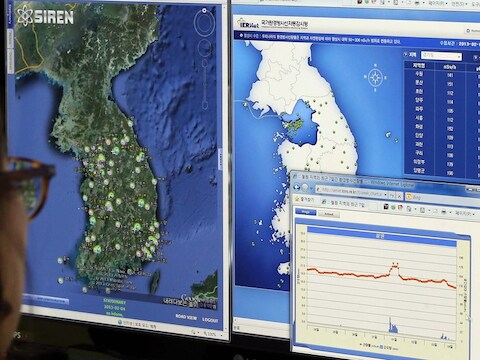Click the vertical side tab on SIREN window
Screen dimensions: 480x360
pos(9,14)
